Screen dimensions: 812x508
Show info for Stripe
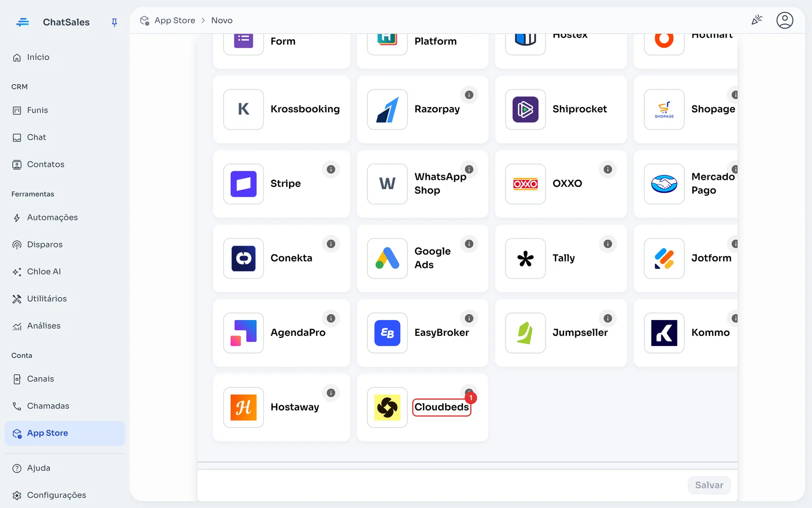[331, 169]
